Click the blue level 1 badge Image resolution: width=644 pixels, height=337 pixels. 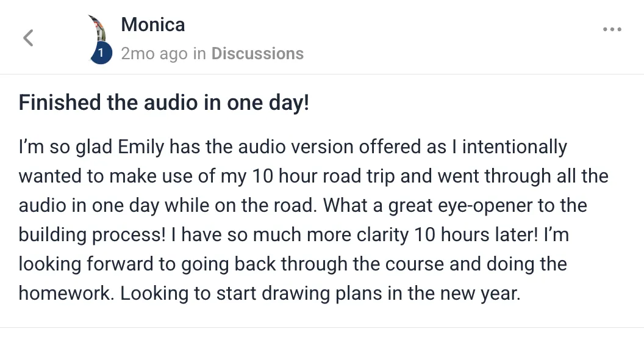point(101,54)
